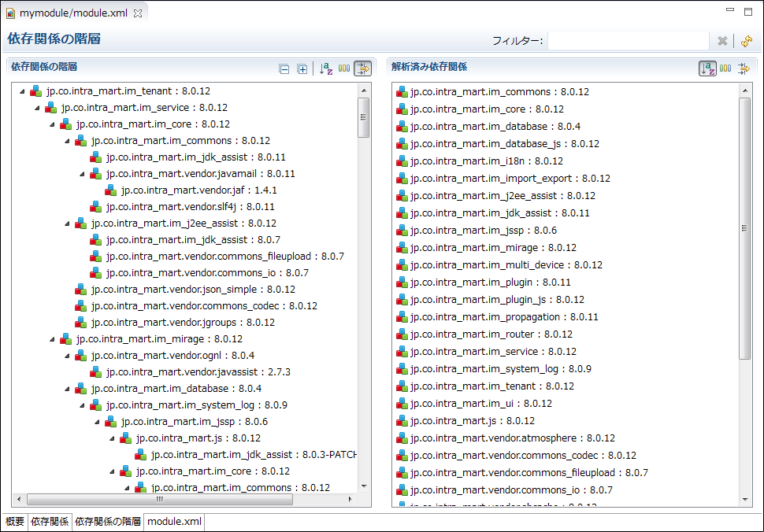Switch to the 概要 tab

[15, 521]
